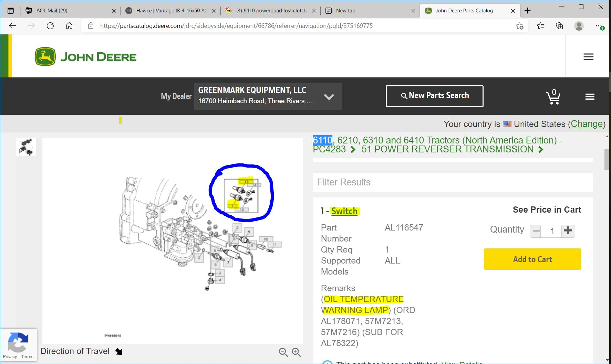Open the Switch part link

coord(344,211)
